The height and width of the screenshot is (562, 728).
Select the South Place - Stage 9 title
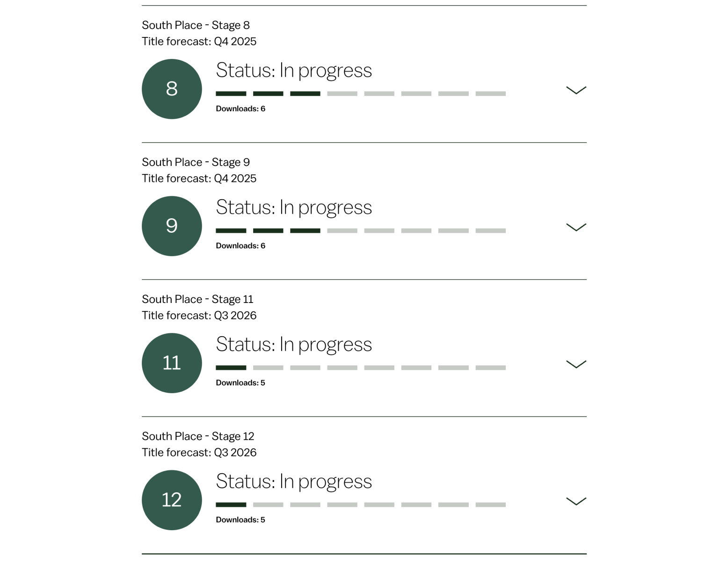[196, 162]
